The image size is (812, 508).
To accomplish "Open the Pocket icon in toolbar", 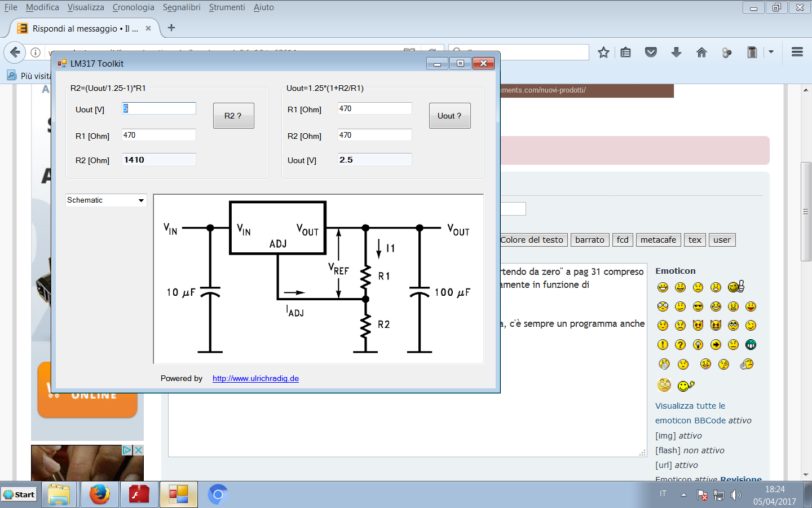I will (x=651, y=52).
